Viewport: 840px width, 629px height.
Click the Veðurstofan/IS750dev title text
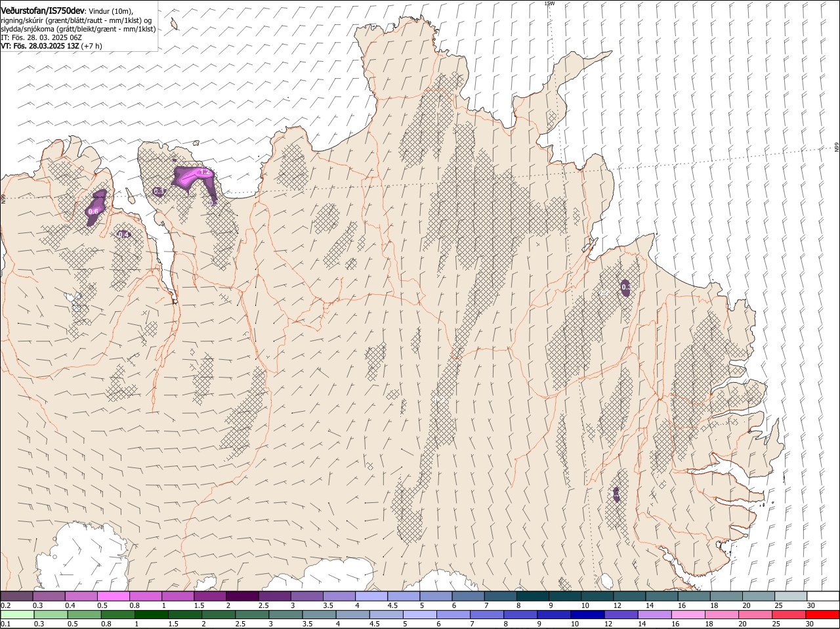point(43,11)
